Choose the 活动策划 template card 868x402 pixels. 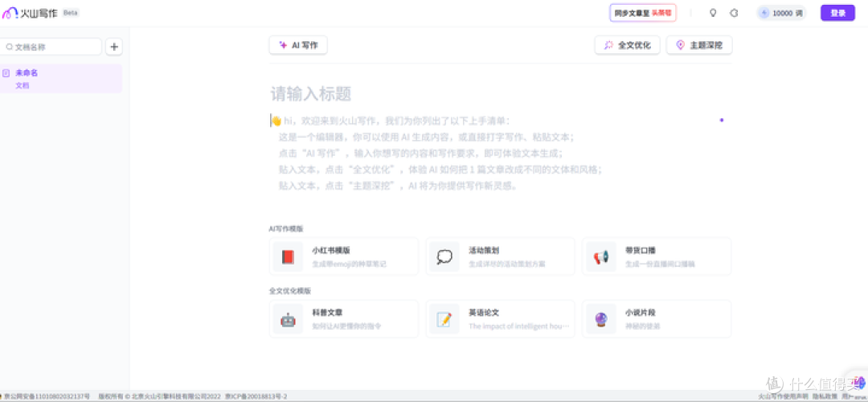point(501,256)
